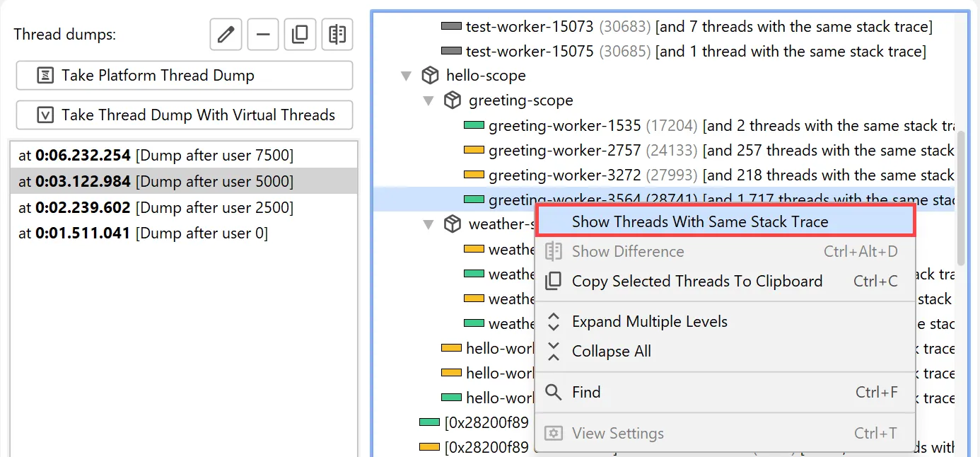Take Platform Thread Dump
980x457 pixels.
point(184,76)
